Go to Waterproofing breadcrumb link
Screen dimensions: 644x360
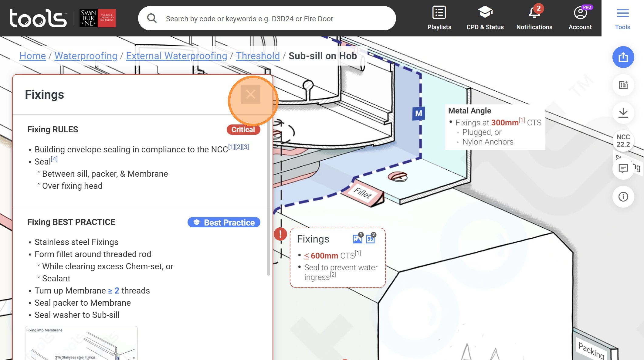86,56
